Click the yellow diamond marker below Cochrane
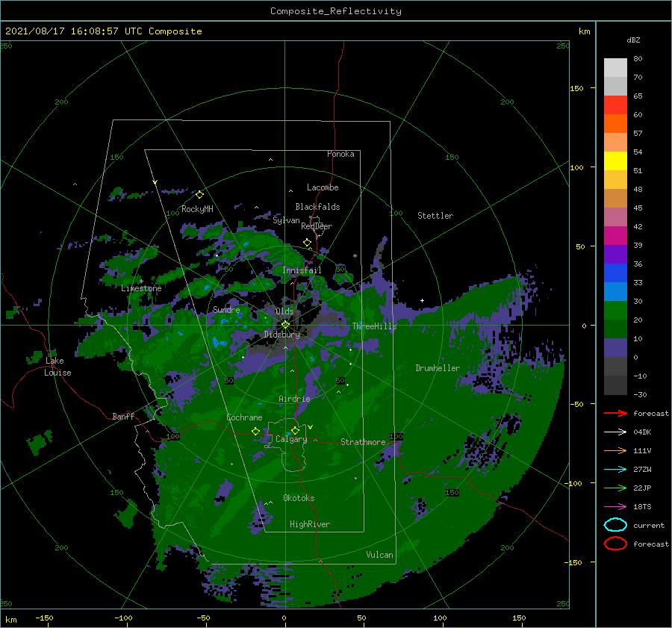Image resolution: width=672 pixels, height=628 pixels. [x=256, y=432]
